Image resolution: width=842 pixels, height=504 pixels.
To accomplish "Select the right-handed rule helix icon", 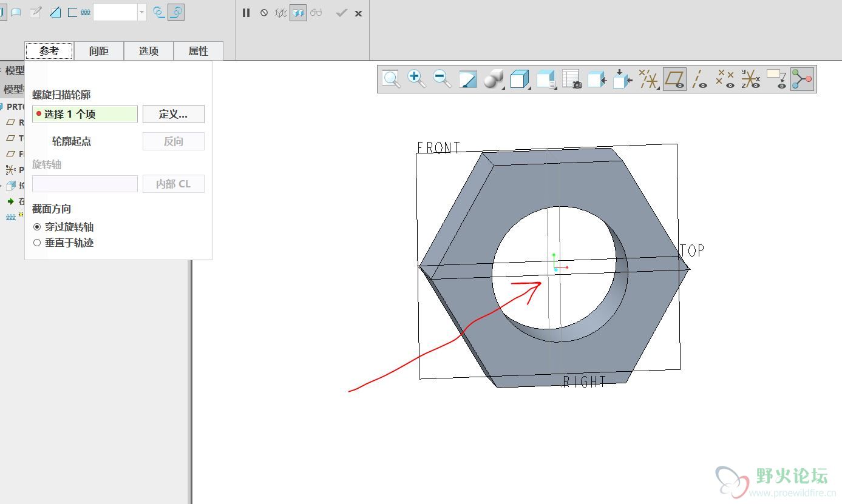I will [176, 12].
